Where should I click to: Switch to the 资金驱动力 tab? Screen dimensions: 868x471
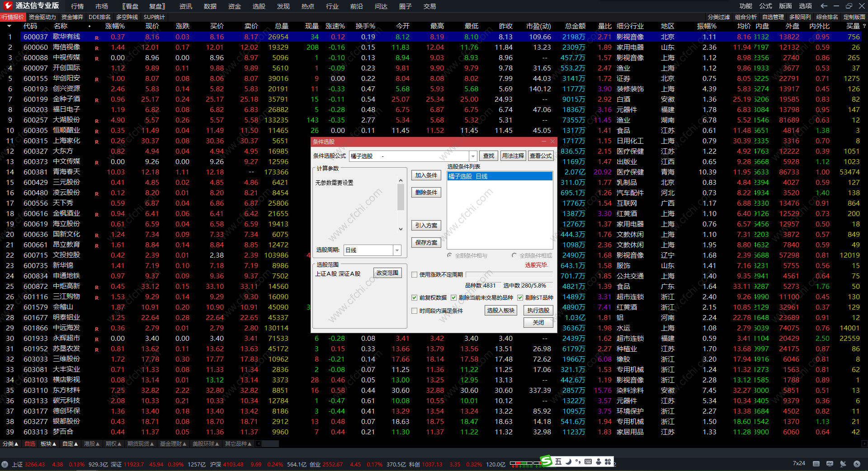(x=42, y=17)
